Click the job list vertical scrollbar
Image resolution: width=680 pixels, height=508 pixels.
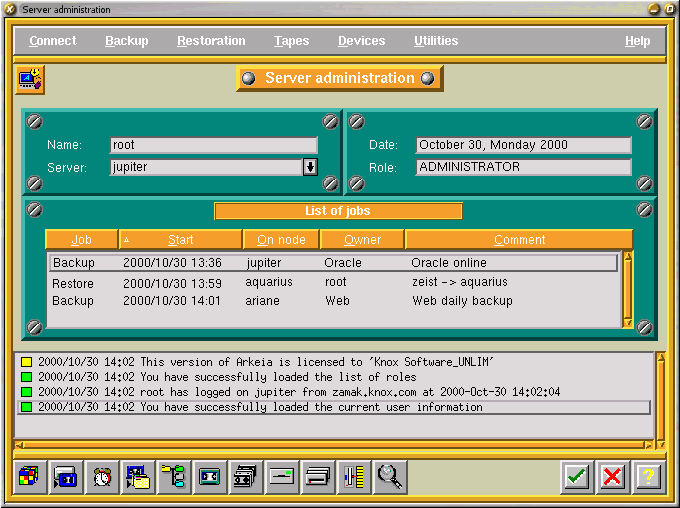[x=628, y=289]
